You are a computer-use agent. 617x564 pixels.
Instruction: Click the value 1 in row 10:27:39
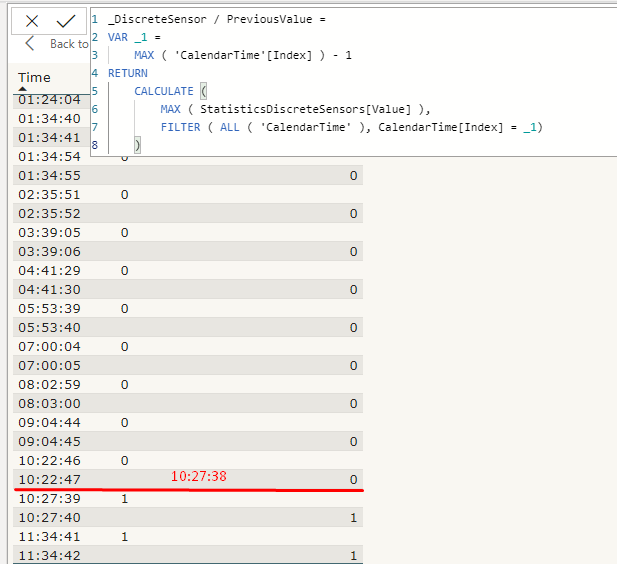coord(124,499)
